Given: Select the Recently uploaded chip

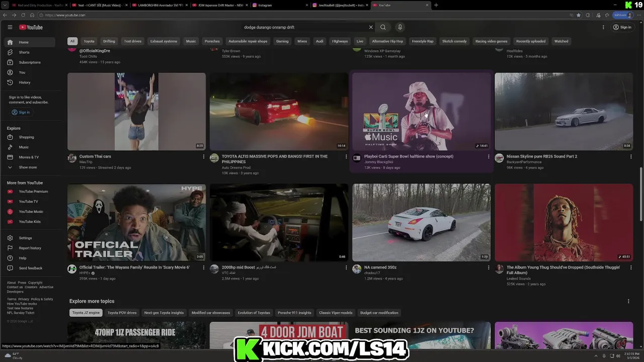Looking at the screenshot, I should [x=531, y=41].
